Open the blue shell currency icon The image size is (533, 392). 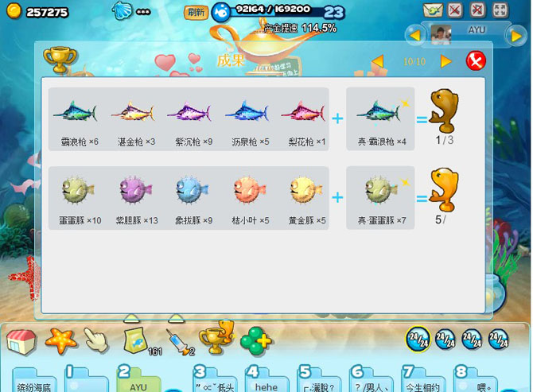[x=123, y=10]
